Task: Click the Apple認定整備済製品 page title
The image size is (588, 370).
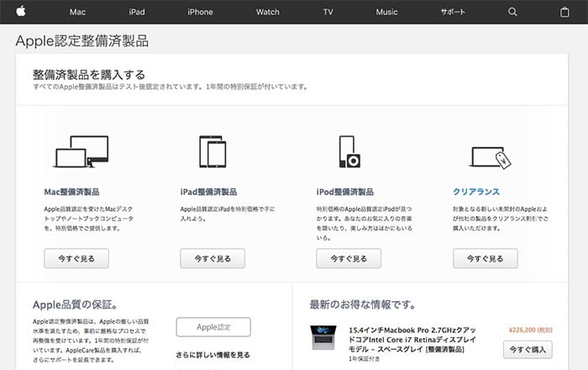Action: [82, 41]
